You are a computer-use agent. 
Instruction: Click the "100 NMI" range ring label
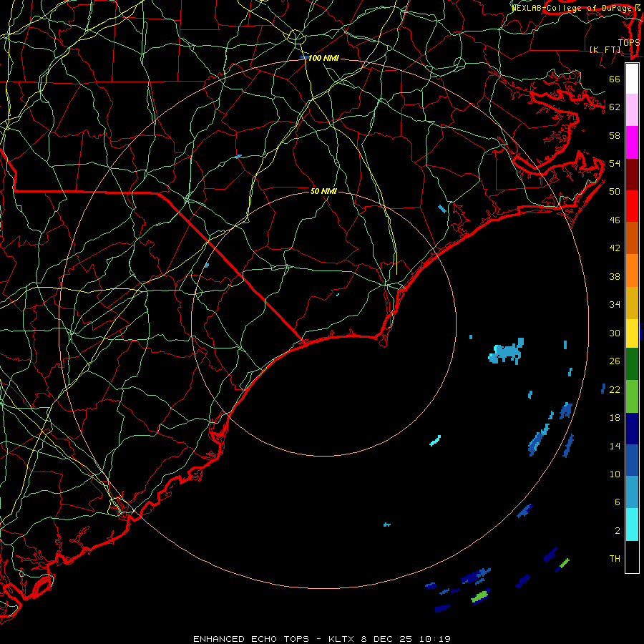(323, 59)
